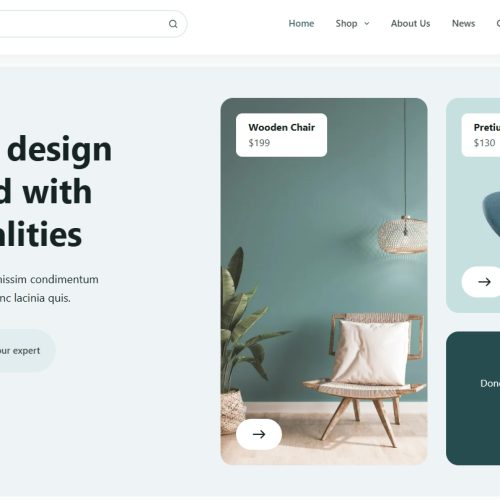This screenshot has height=500, width=500.
Task: Click the $199 price label
Action: (259, 143)
